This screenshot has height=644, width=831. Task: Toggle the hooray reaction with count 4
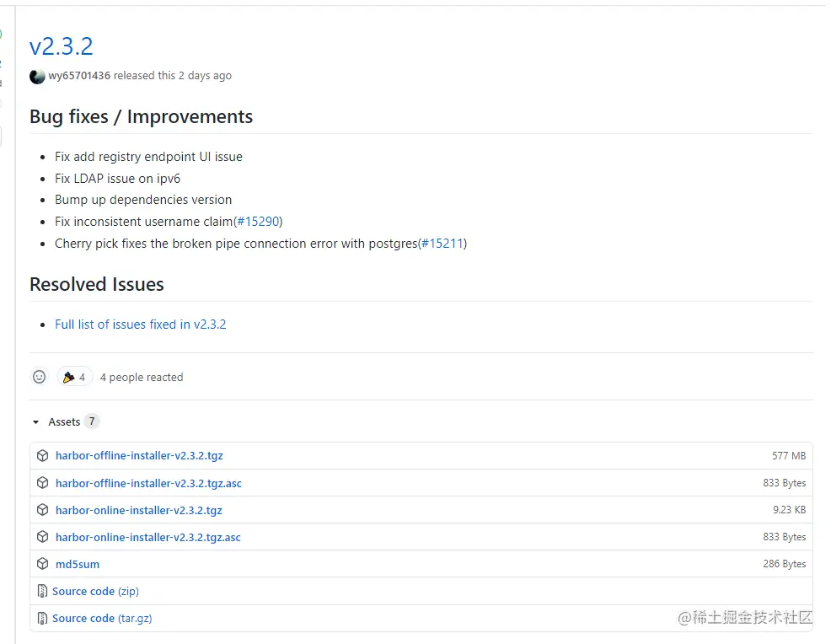pyautogui.click(x=74, y=377)
